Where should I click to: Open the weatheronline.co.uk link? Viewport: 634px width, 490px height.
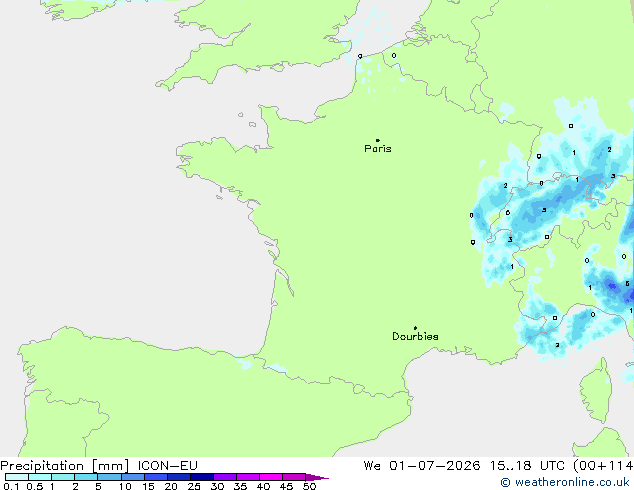(x=565, y=482)
